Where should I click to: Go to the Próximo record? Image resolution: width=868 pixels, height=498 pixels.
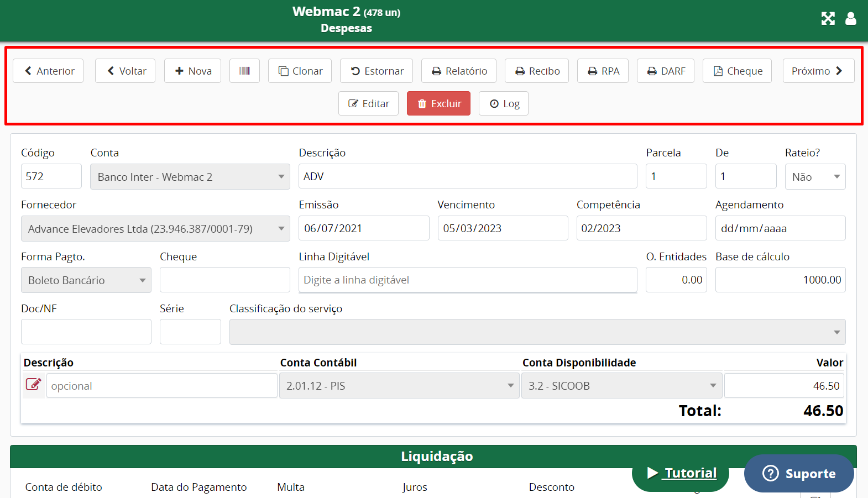[x=818, y=71]
